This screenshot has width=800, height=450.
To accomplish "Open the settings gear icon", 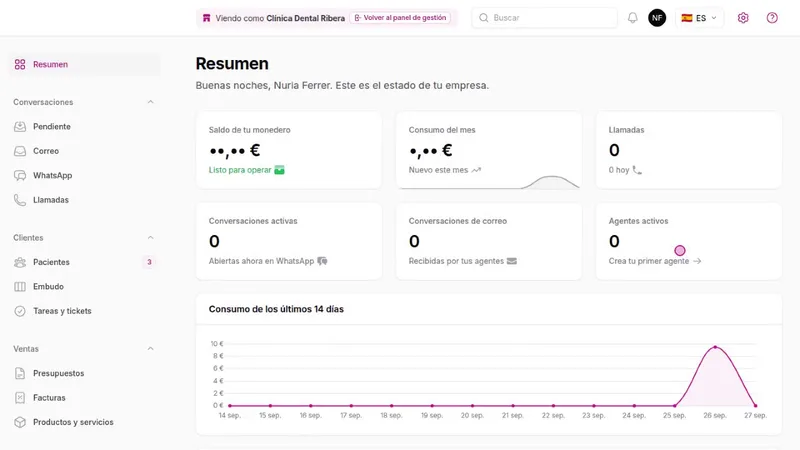I will [743, 18].
